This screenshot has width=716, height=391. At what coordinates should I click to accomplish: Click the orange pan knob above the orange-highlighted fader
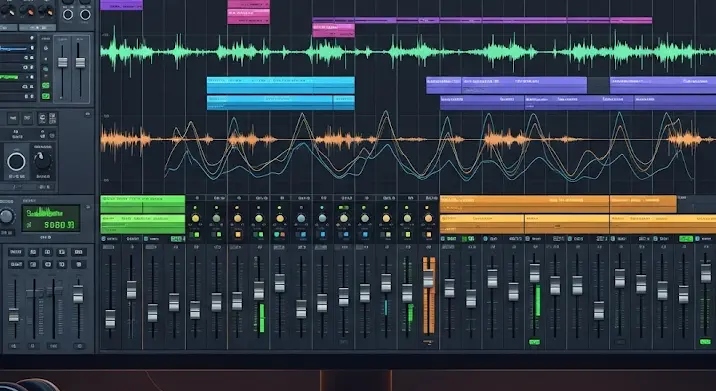428,218
